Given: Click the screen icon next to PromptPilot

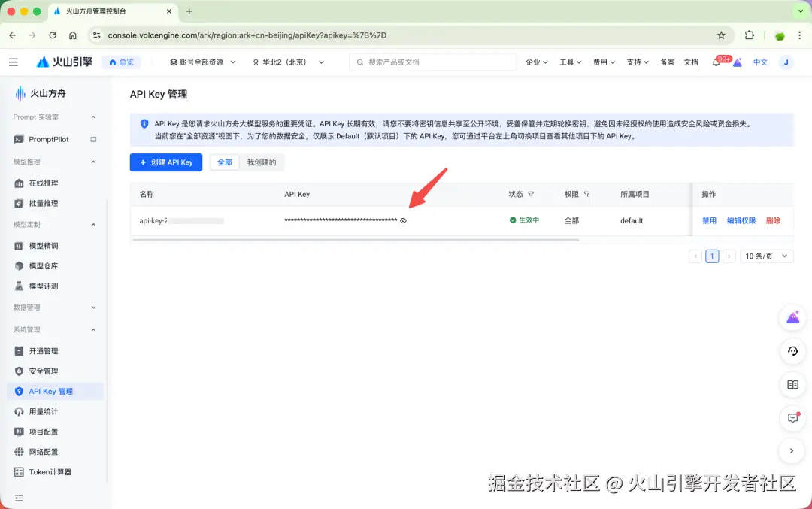Looking at the screenshot, I should click(x=93, y=139).
